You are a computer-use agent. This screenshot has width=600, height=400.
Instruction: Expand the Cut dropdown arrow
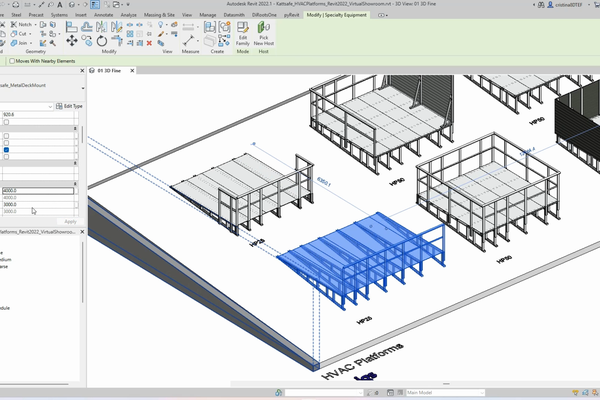[x=30, y=34]
